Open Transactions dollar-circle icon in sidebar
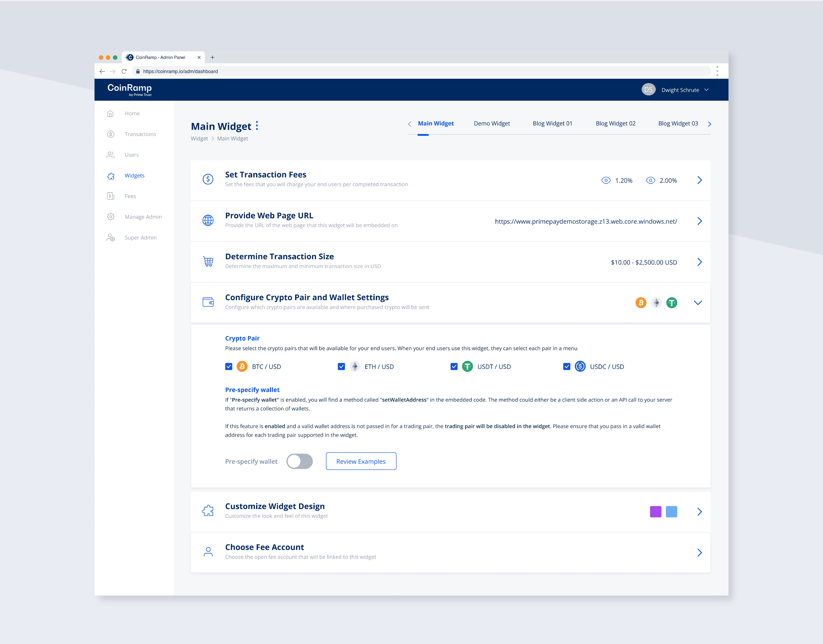The height and width of the screenshot is (644, 823). coord(111,134)
